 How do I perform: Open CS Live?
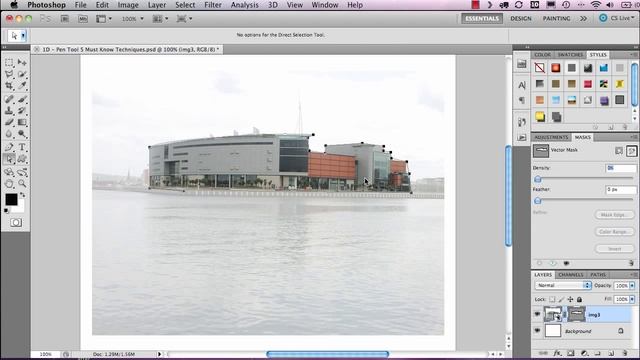coord(616,18)
